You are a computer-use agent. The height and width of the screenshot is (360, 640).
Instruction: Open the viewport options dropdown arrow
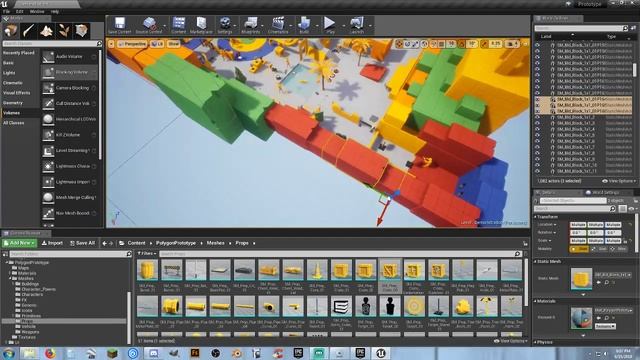click(111, 44)
